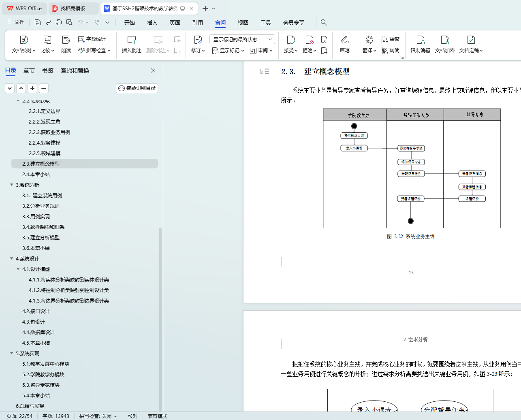The height and width of the screenshot is (420, 521).
Task: Click the plus button in outline toolbar
Action: coord(32,88)
